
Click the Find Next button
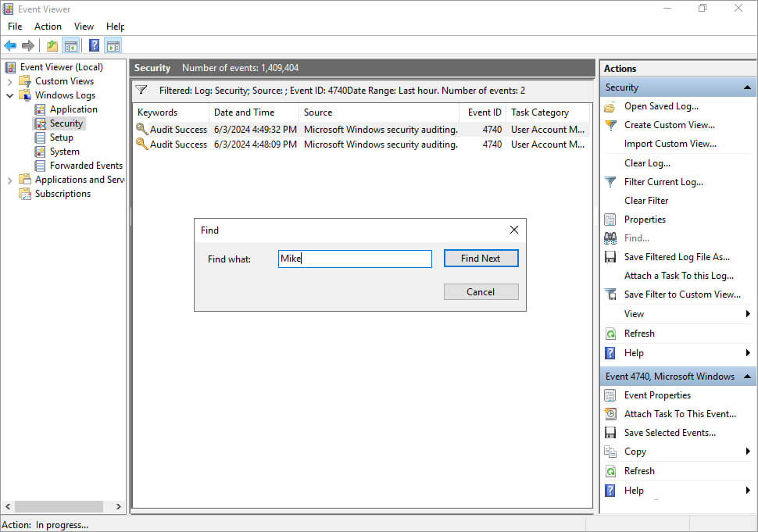(x=481, y=258)
